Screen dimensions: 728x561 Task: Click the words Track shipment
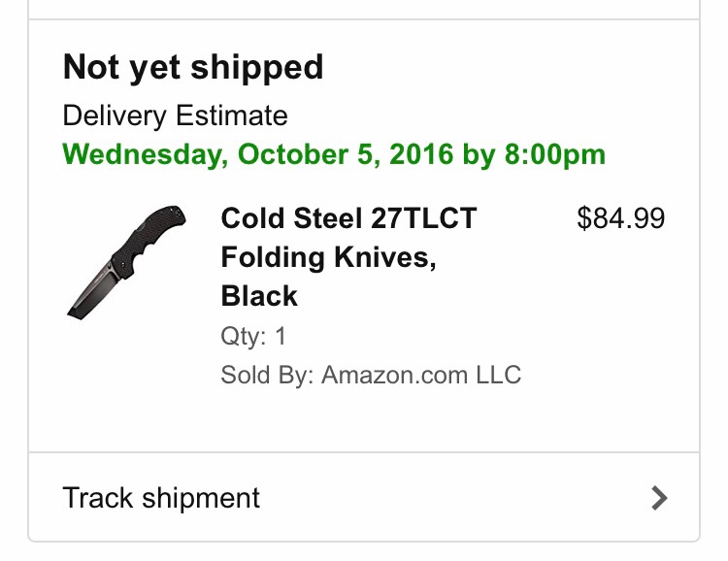pos(161,498)
